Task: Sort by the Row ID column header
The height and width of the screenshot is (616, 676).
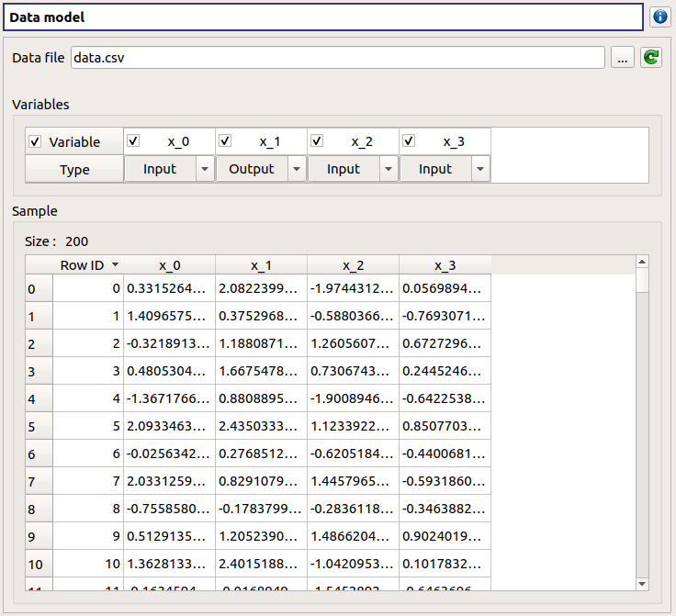Action: (x=88, y=265)
